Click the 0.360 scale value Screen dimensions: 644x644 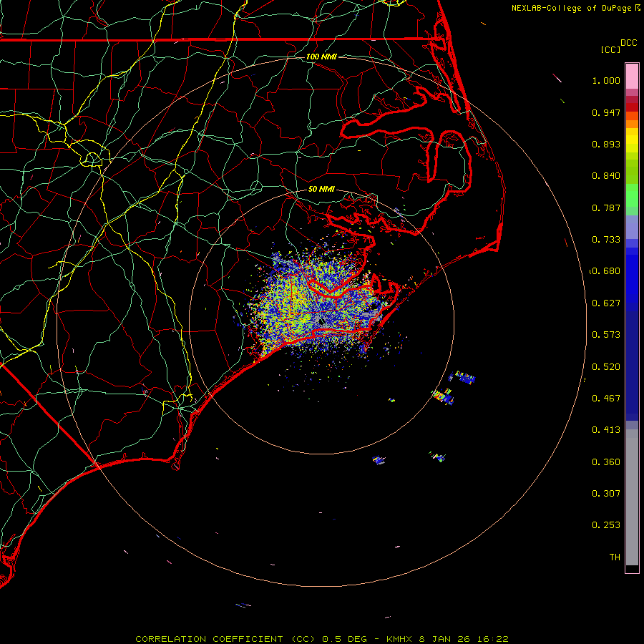coord(606,462)
